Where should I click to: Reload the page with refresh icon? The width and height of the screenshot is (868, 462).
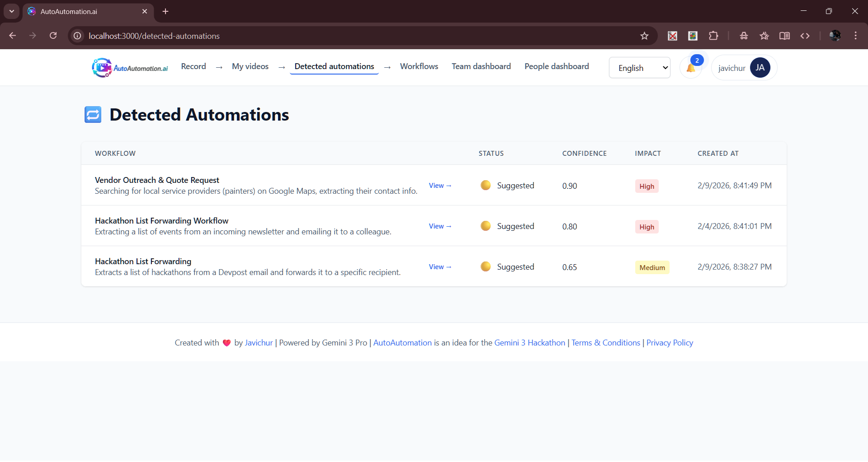pos(53,36)
